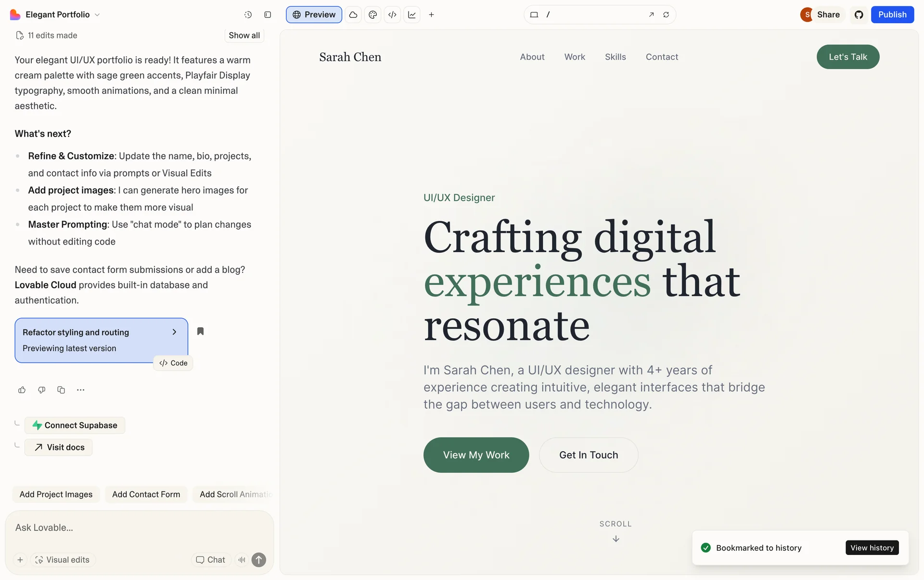Image resolution: width=924 pixels, height=580 pixels.
Task: Toggle Visual edits mode
Action: click(63, 560)
